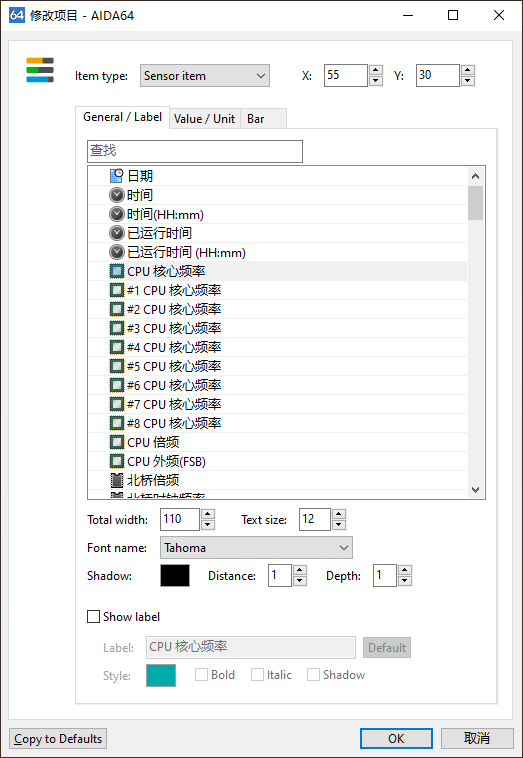Increase the Text size stepper
This screenshot has height=758, width=523.
point(339,514)
